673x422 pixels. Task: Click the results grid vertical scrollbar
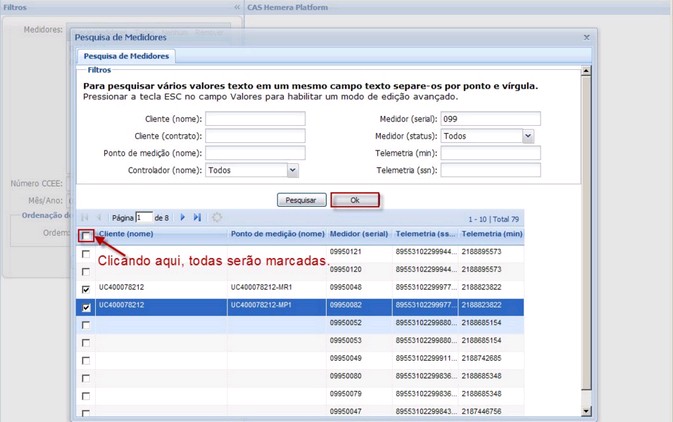[x=586, y=320]
